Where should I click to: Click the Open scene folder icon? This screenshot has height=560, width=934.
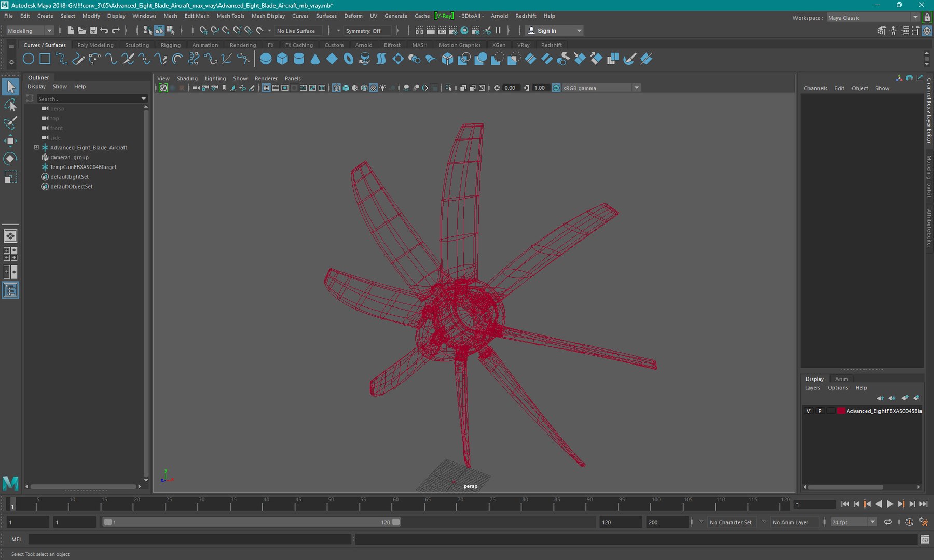(82, 31)
